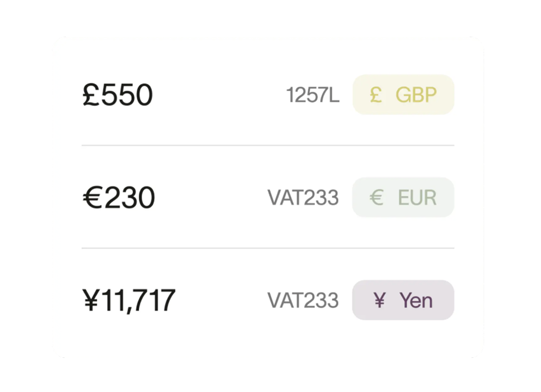Click the EUR text label
Image resolution: width=541 pixels, height=392 pixels.
417,197
